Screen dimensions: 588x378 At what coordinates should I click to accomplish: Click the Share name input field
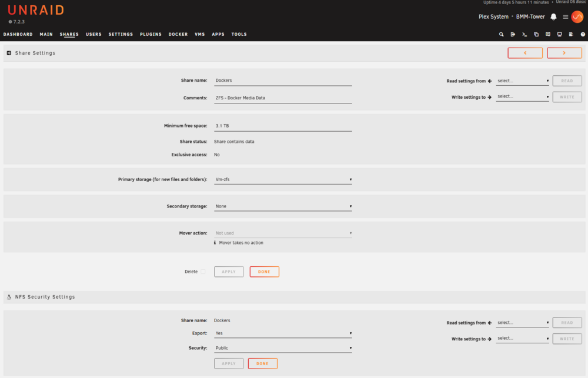(x=283, y=81)
